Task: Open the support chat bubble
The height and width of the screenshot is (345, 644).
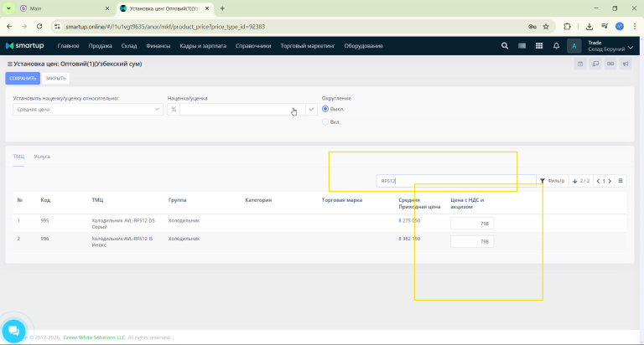Action: 13,331
